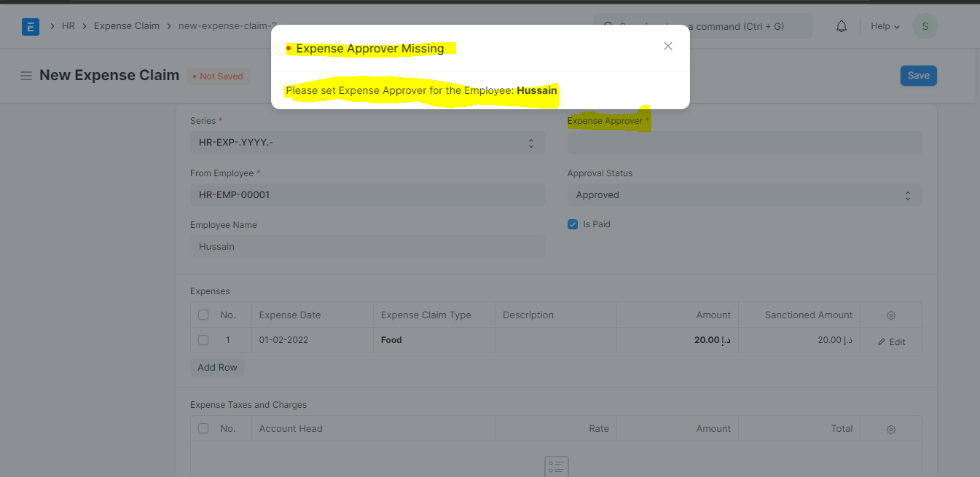Open notifications via the bell icon
The image size is (980, 477).
(x=841, y=25)
